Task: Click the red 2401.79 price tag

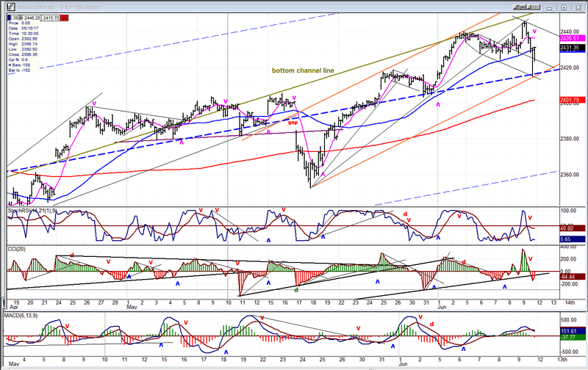Action: tap(571, 100)
